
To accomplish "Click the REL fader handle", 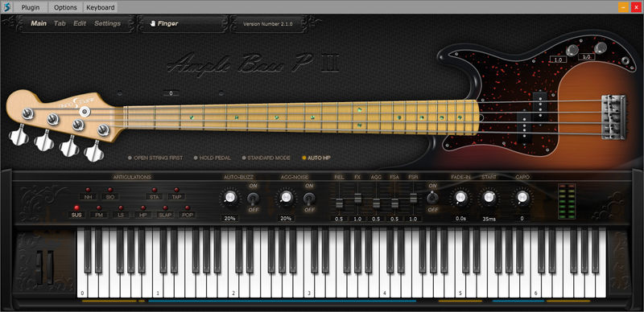I will (x=339, y=203).
